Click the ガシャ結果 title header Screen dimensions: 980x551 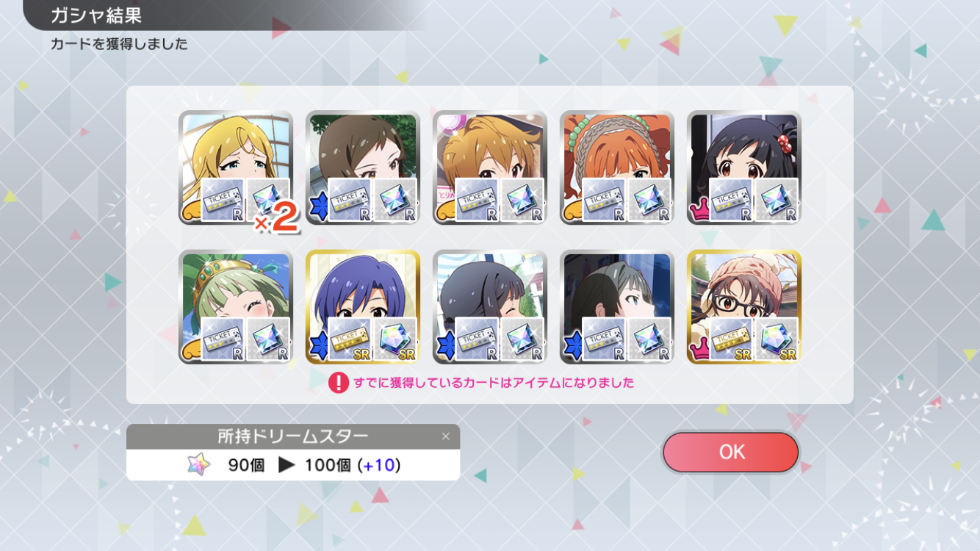96,15
